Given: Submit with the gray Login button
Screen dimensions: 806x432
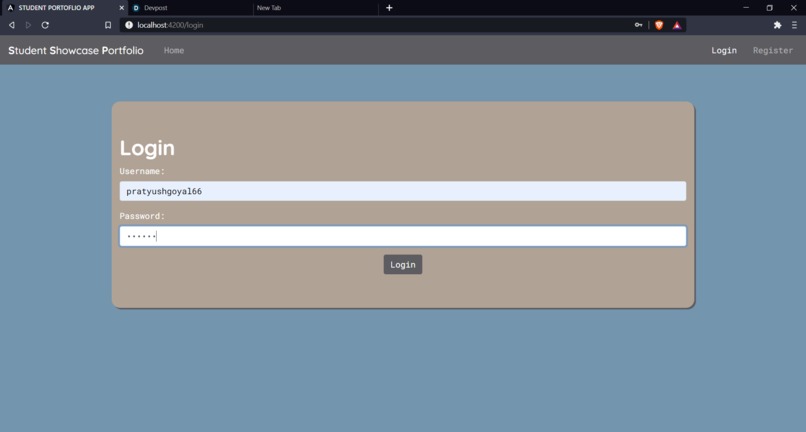Looking at the screenshot, I should coord(402,264).
